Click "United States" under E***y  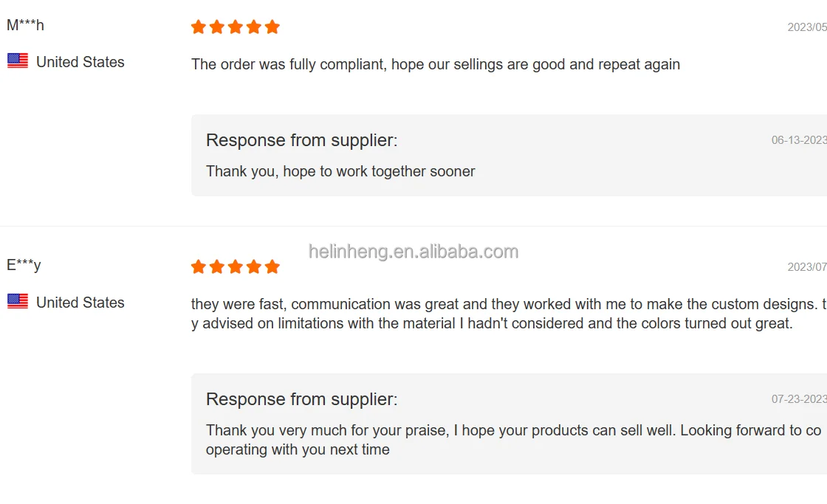80,303
